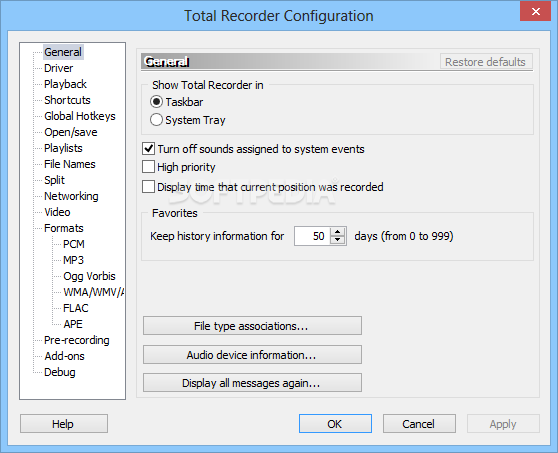Open the Add-ons settings page
Screen dimensions: 558x453
point(64,356)
